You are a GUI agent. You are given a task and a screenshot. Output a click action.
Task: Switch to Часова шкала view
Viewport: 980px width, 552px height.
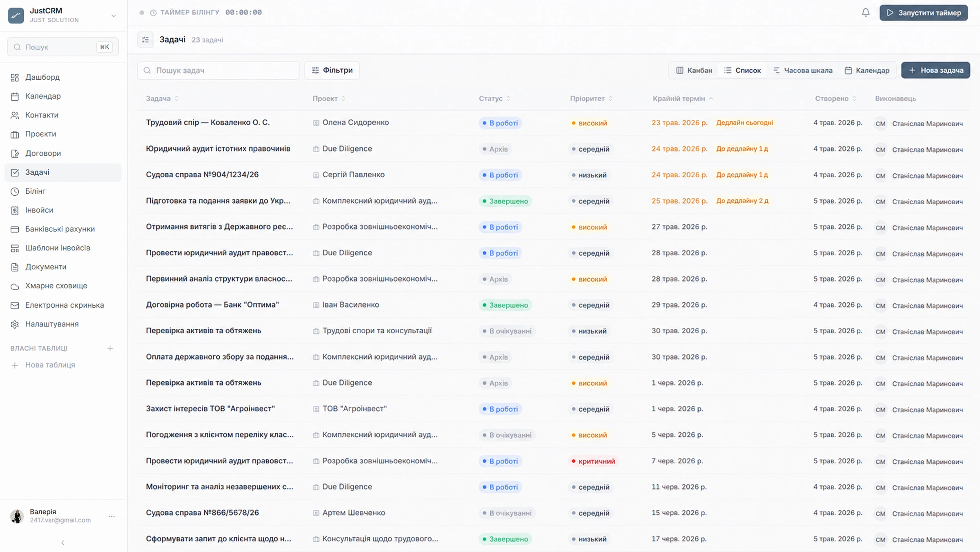[803, 70]
